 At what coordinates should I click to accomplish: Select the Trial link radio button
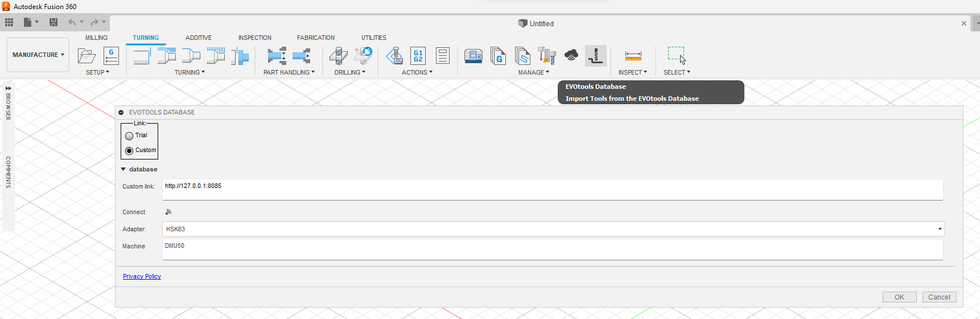(129, 136)
